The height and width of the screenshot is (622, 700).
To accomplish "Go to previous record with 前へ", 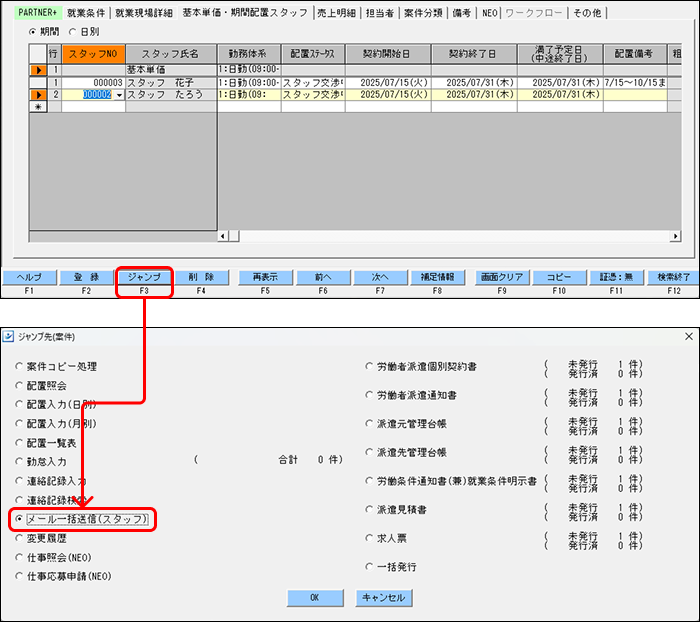I will (323, 277).
